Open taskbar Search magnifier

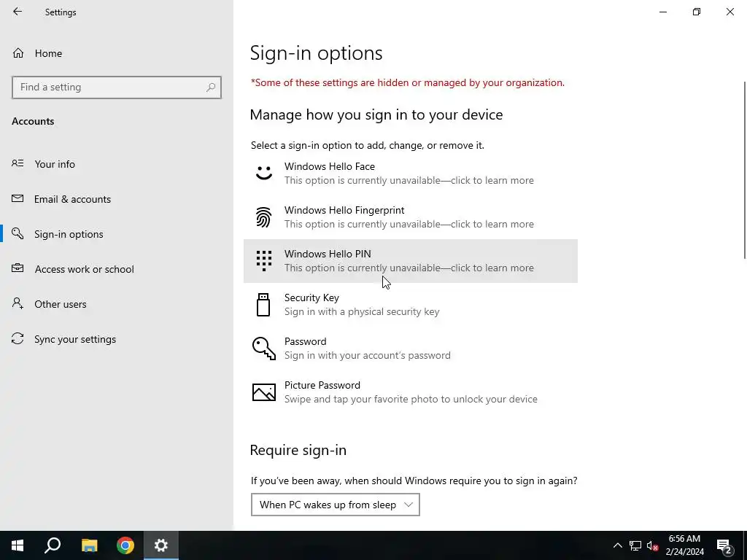click(53, 545)
